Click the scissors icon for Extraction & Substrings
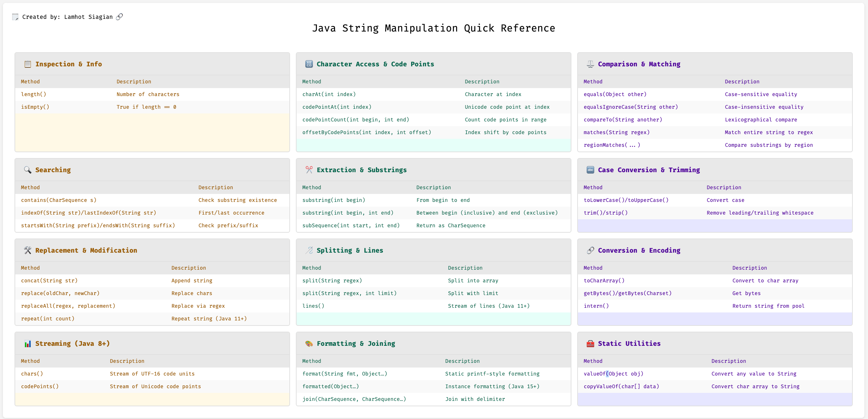 309,170
